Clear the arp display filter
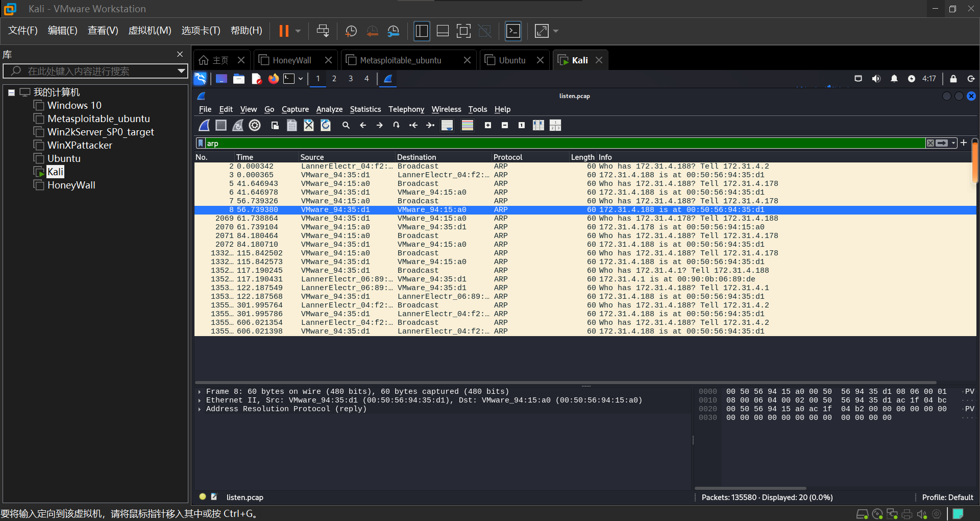This screenshot has height=521, width=980. click(930, 143)
